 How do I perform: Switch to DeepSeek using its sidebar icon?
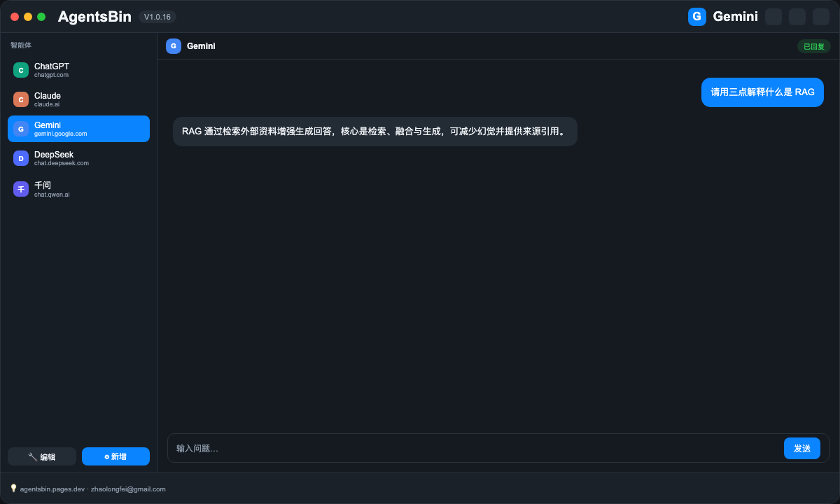pyautogui.click(x=21, y=158)
